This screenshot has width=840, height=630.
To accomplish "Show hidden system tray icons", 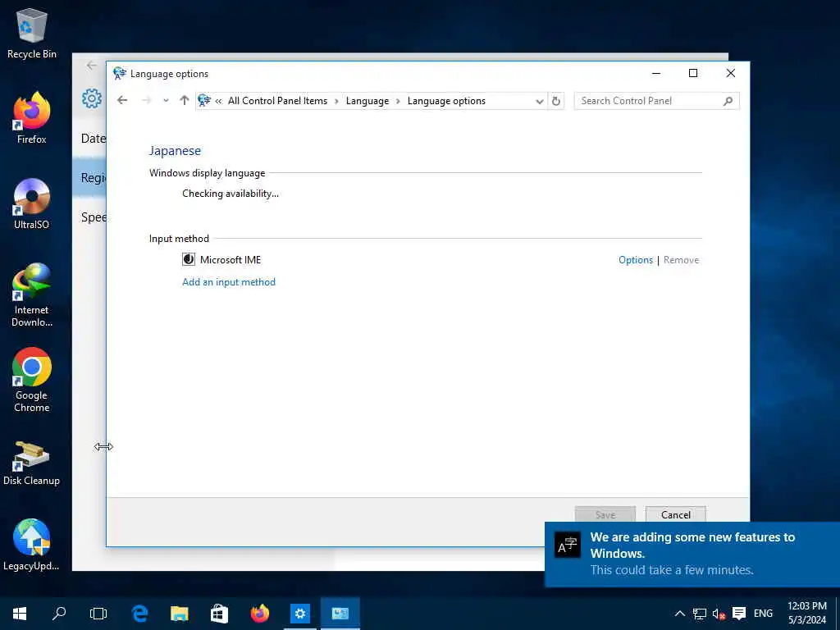I will coord(679,614).
